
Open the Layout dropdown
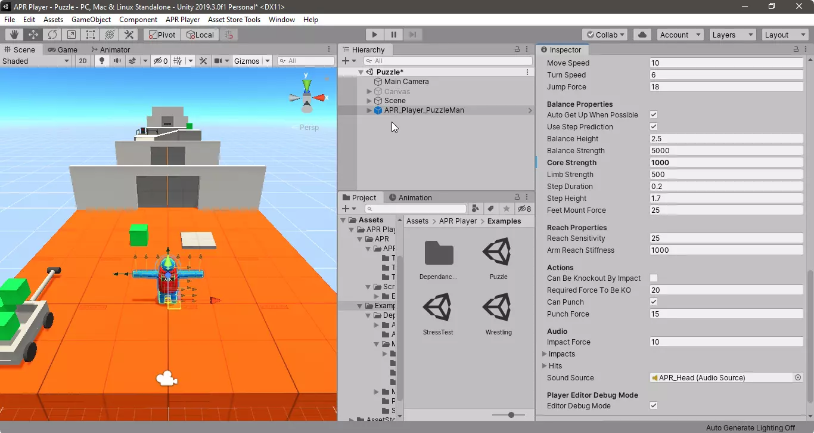(x=785, y=35)
